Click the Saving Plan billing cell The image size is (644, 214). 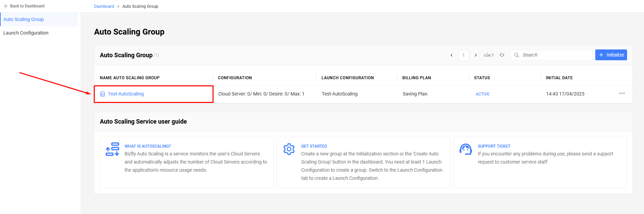point(415,94)
